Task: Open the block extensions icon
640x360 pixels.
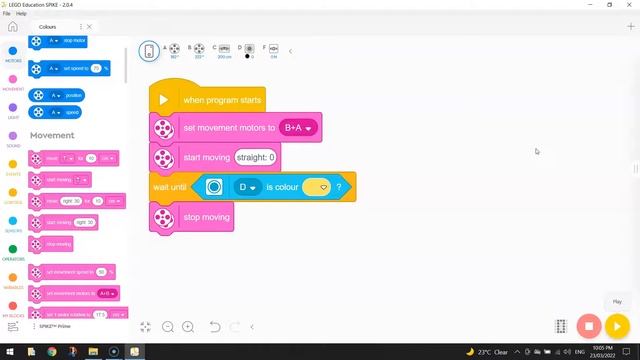Action: point(13,327)
